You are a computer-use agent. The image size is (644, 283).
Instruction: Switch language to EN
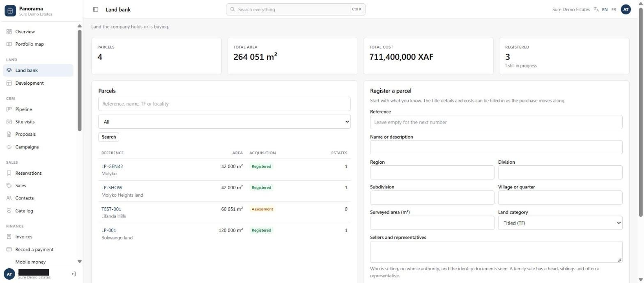coord(605,9)
